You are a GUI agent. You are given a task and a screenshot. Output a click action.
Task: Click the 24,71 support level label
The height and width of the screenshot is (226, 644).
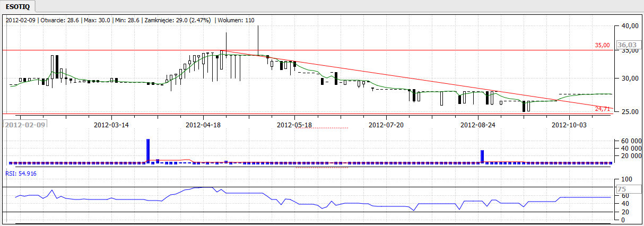click(x=602, y=109)
